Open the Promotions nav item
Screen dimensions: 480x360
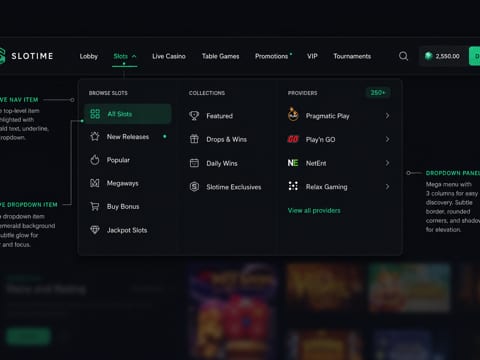click(x=271, y=56)
